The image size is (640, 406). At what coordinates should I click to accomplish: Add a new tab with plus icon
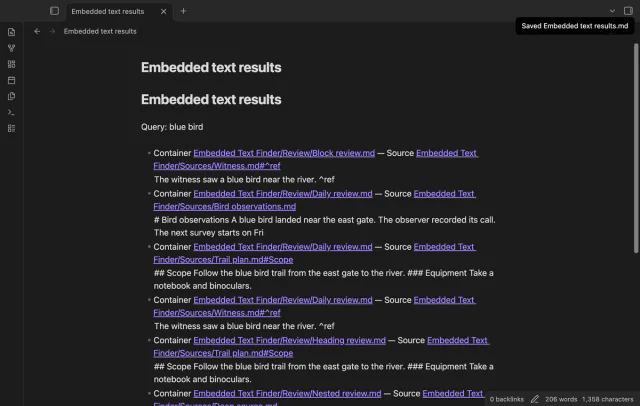click(183, 11)
